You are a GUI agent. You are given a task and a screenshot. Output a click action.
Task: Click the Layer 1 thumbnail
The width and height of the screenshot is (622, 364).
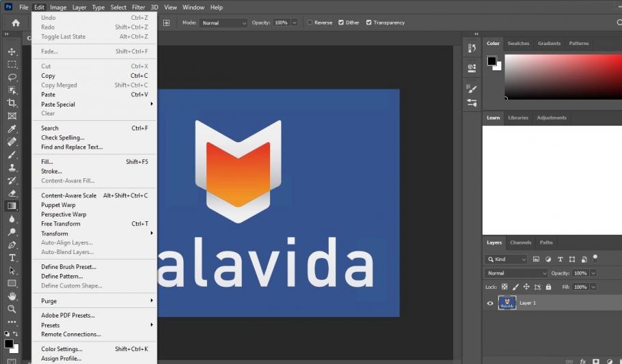point(507,303)
